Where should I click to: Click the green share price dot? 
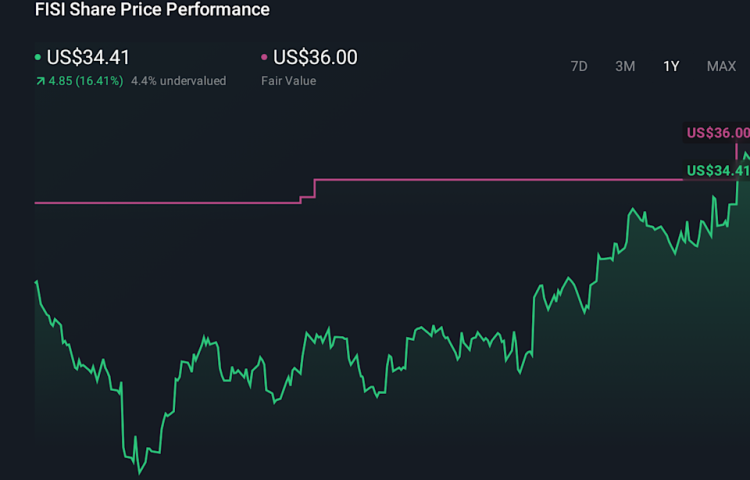tap(38, 58)
